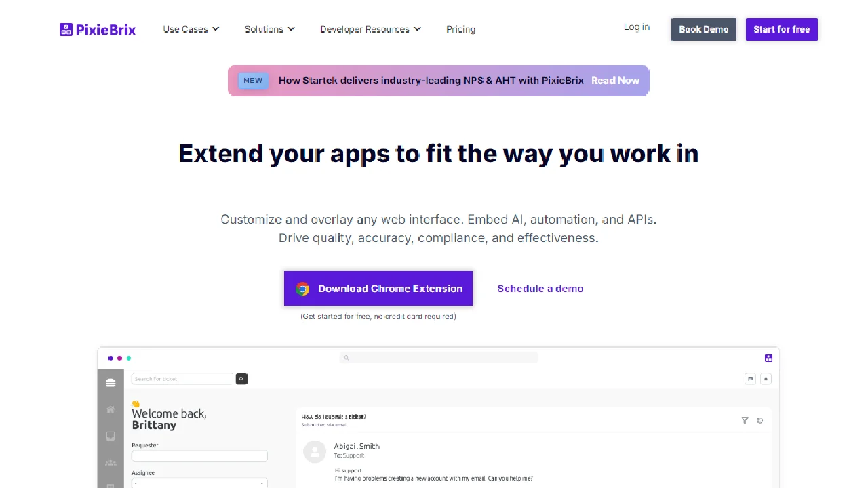
Task: Click the inbox icon in the demo sidebar
Action: (111, 436)
